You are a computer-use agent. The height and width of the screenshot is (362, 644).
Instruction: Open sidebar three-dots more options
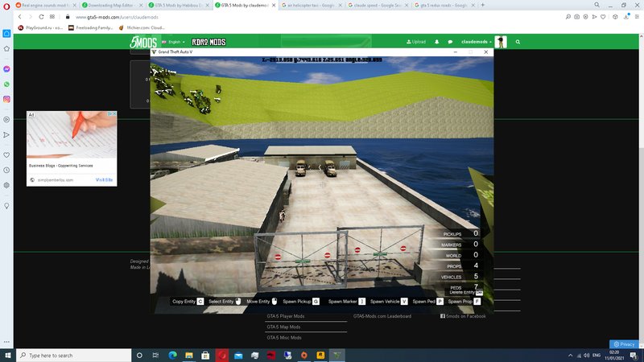(6, 341)
